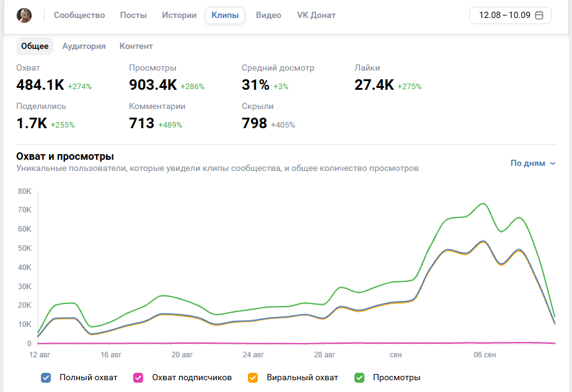This screenshot has height=392, width=572.
Task: Expand the По дням dropdown
Action: click(x=533, y=163)
